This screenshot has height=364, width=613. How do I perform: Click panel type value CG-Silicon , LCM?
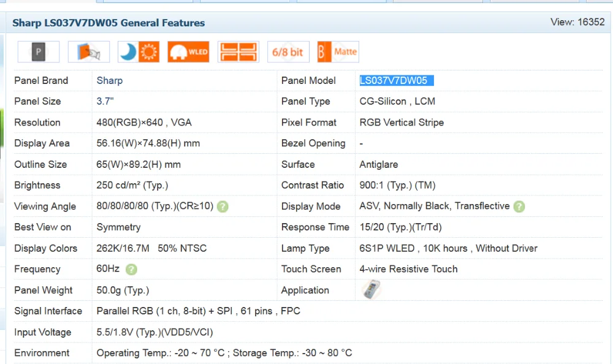[x=397, y=101]
